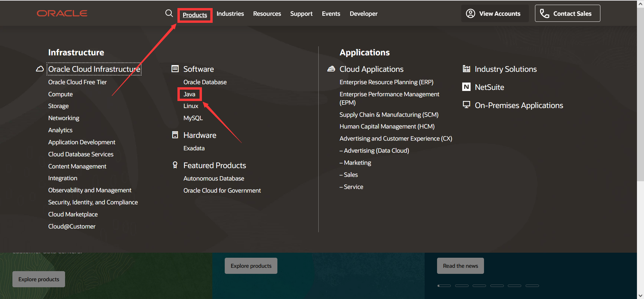Open the Analytics link
Screen dimensions: 644x299
coord(60,130)
